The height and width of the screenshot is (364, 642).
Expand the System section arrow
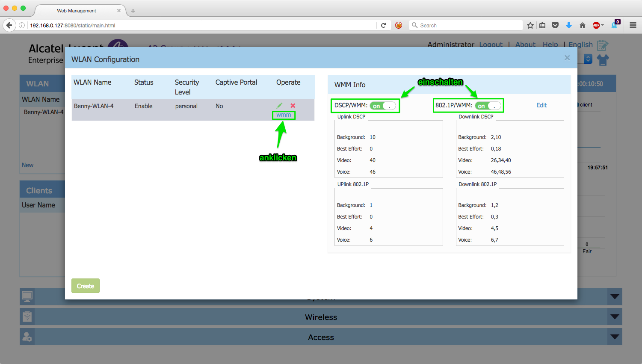(x=615, y=296)
